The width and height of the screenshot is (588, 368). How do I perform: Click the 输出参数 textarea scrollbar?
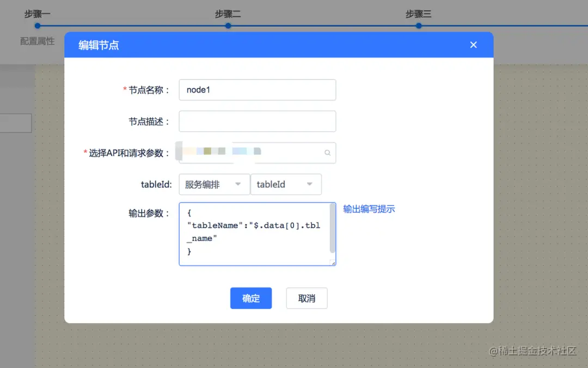(x=332, y=228)
